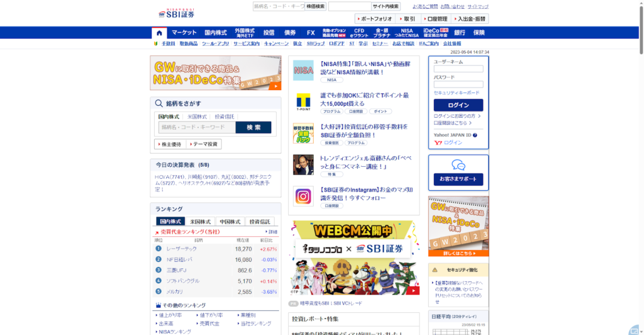Image resolution: width=644 pixels, height=335 pixels.
Task: Open the 外国株式 海外ETF menu
Action: click(x=245, y=33)
